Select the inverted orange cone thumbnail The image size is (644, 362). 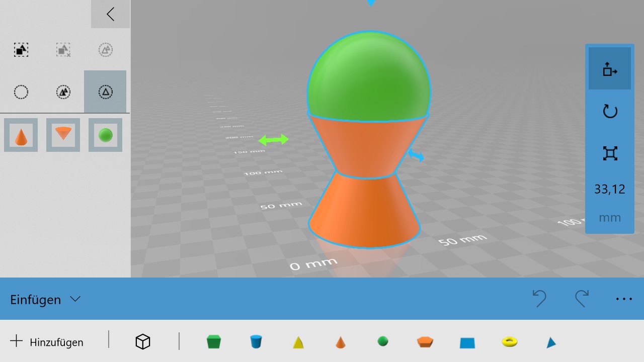coord(63,135)
